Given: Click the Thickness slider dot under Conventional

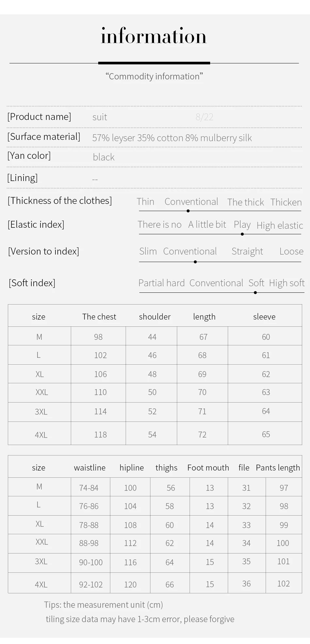Looking at the screenshot, I should pos(188,211).
